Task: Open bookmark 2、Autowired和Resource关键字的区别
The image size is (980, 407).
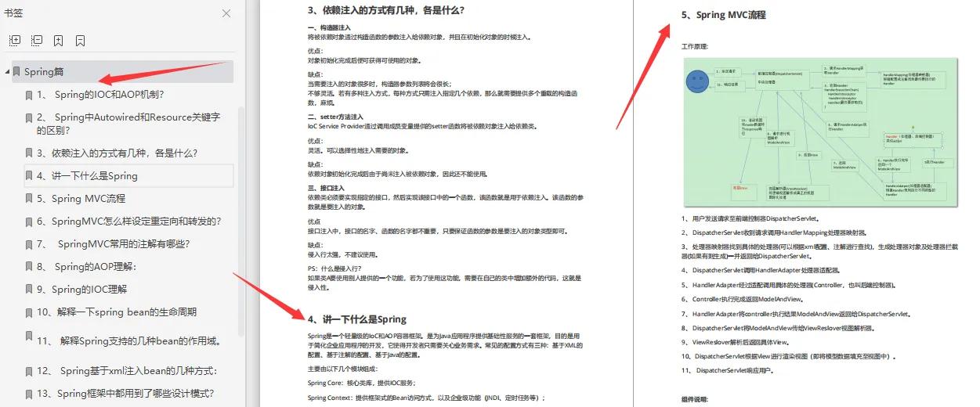Action: (x=128, y=124)
